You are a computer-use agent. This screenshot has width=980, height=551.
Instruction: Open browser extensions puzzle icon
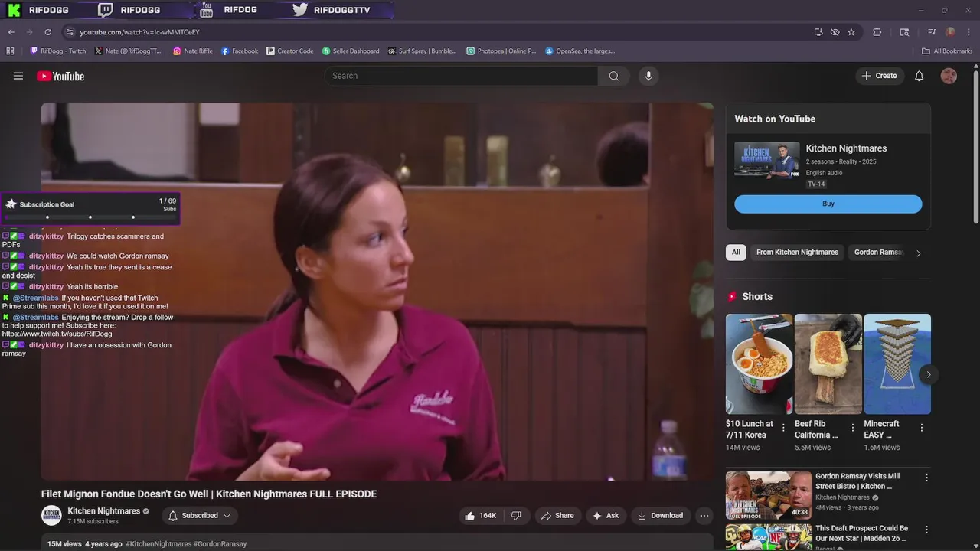[877, 32]
